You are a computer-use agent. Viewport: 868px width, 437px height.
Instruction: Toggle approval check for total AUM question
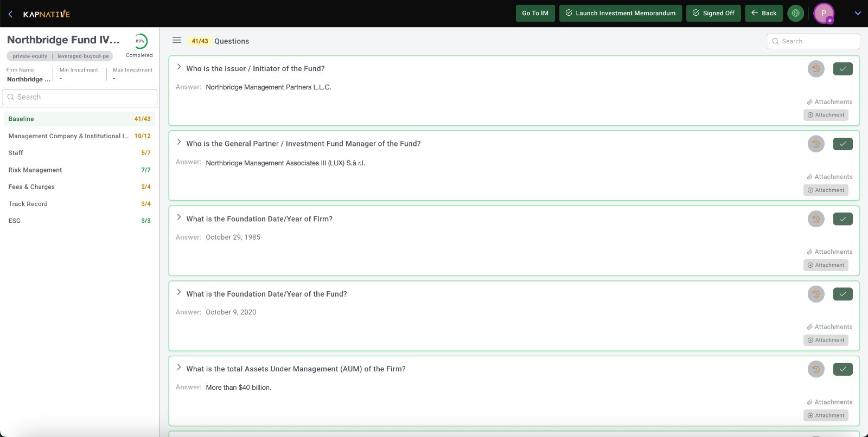[843, 369]
